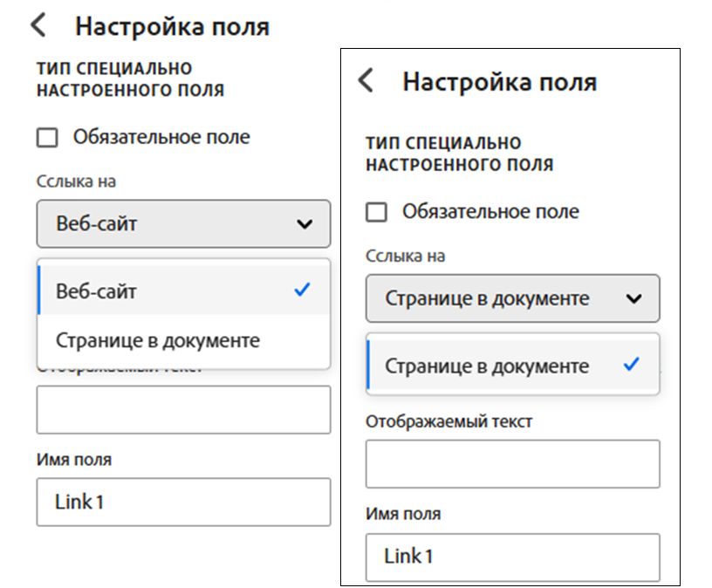This screenshot has height=588, width=712.
Task: Choose 'Веб-сайт' option in left dropdown list
Action: 183,291
